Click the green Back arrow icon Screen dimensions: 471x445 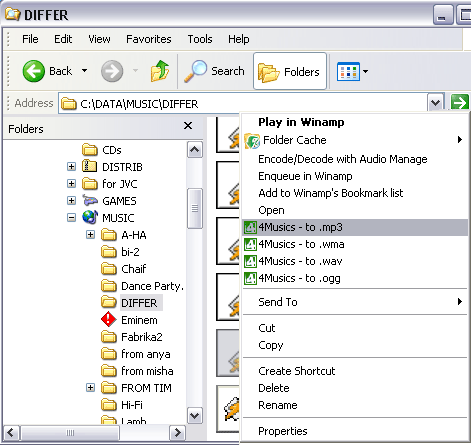(x=33, y=71)
